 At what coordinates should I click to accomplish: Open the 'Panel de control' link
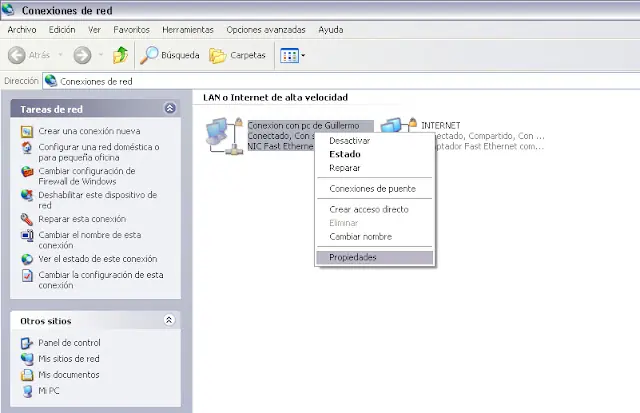69,343
